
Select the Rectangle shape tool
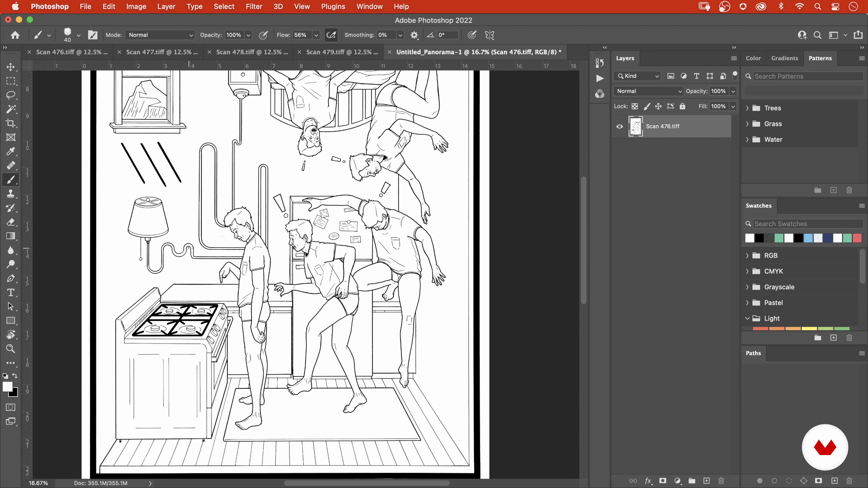pyautogui.click(x=11, y=321)
